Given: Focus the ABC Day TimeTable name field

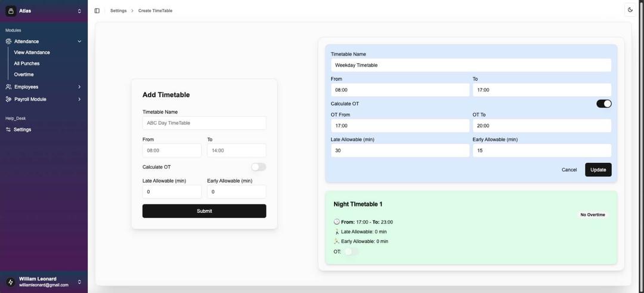Looking at the screenshot, I should 204,123.
